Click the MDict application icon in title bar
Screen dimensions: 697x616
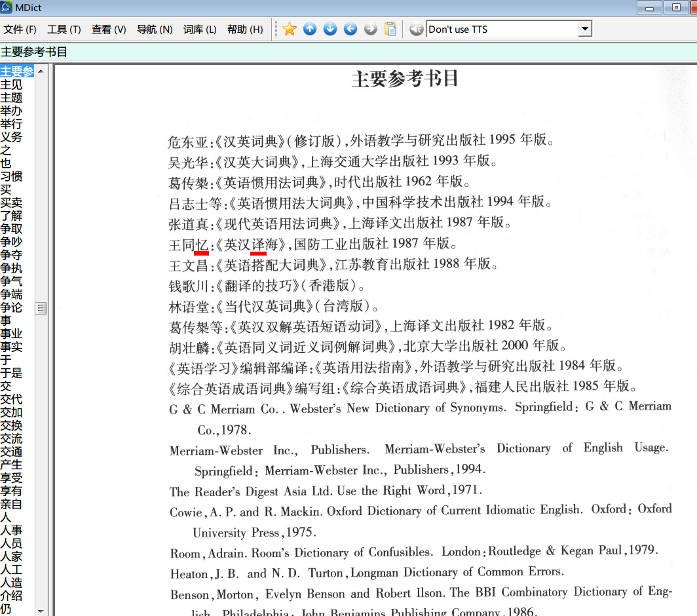coord(7,7)
